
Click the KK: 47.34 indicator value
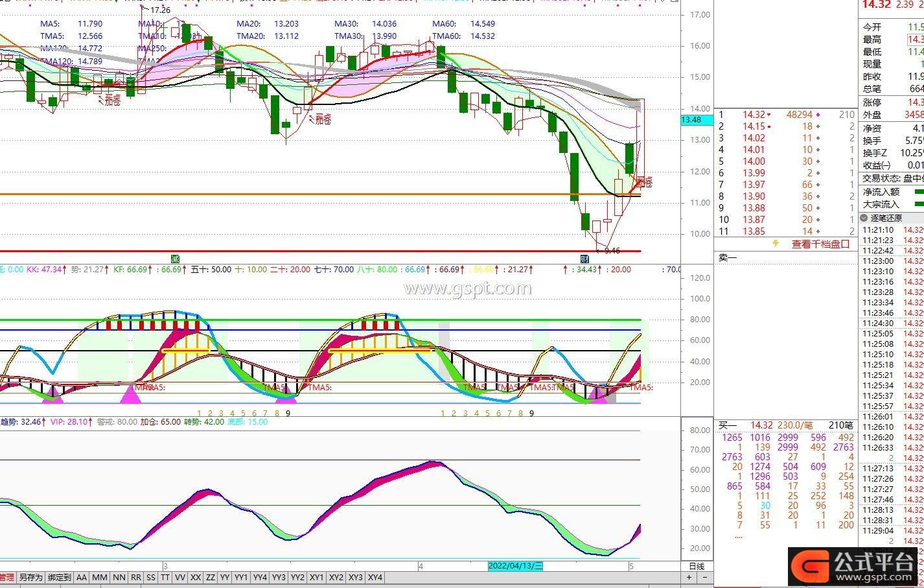point(44,270)
